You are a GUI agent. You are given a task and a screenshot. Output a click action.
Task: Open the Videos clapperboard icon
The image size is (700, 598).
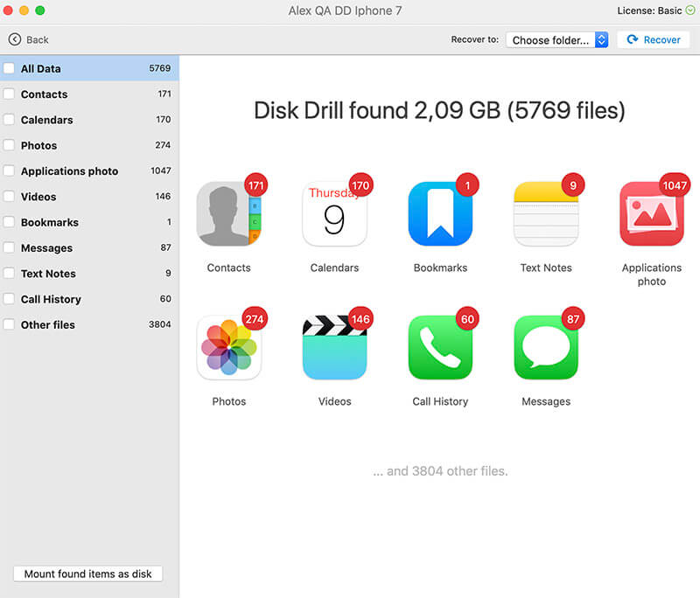334,347
